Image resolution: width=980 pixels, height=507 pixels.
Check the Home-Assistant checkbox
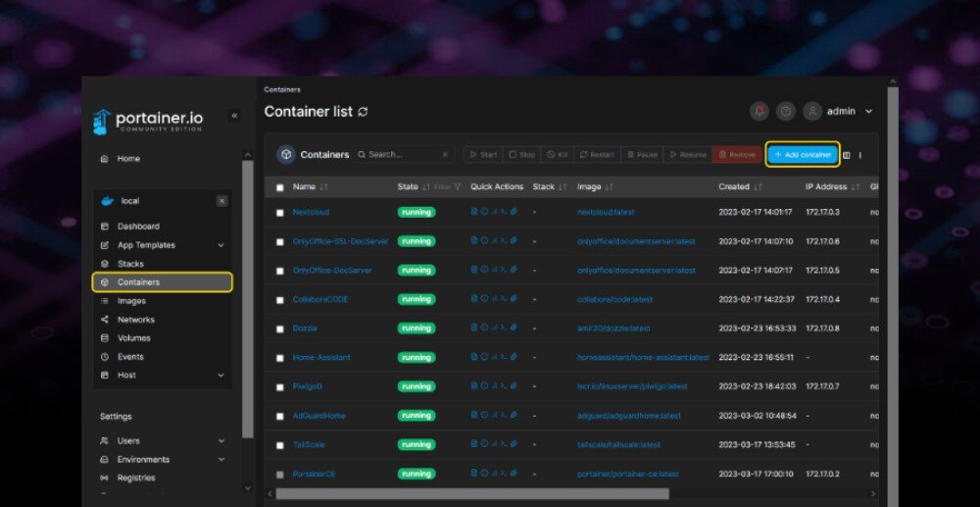click(x=280, y=358)
